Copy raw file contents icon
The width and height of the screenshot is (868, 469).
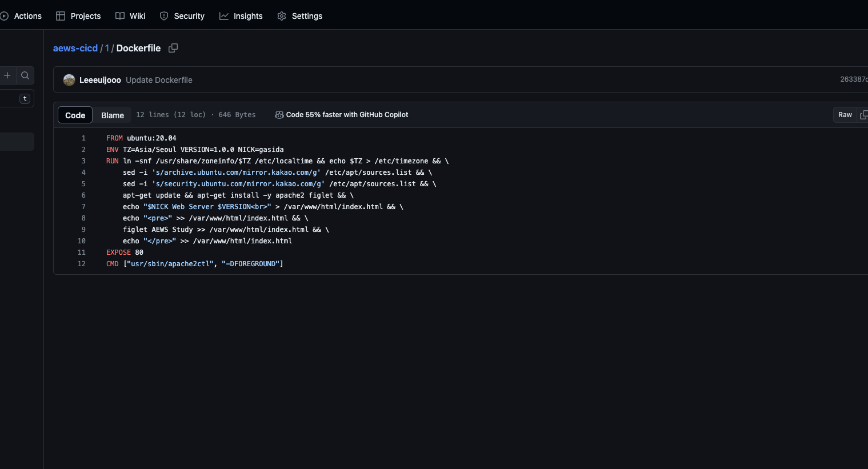863,115
